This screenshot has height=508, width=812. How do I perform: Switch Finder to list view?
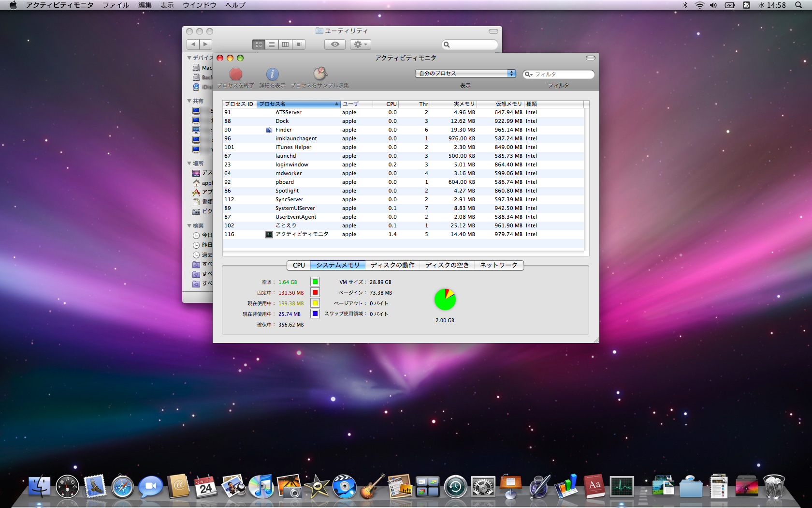(272, 45)
